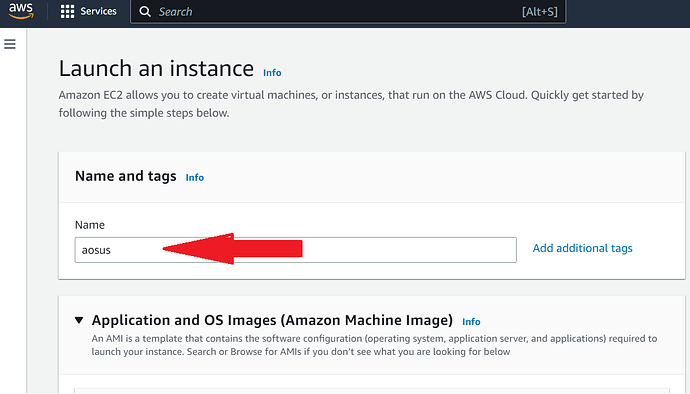
Task: Click the Name and tags heading
Action: [x=125, y=176]
